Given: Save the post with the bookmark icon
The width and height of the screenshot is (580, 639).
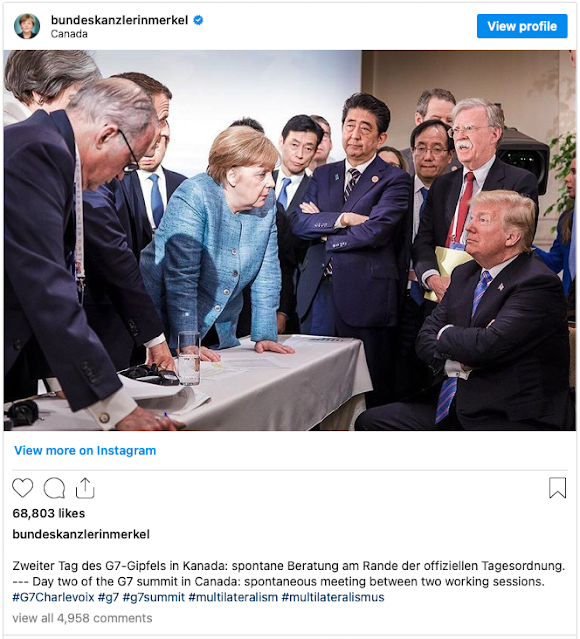Looking at the screenshot, I should [557, 488].
